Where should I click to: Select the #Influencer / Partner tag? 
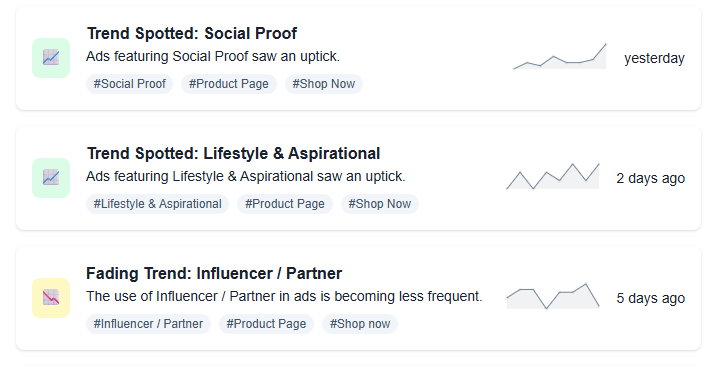(148, 324)
